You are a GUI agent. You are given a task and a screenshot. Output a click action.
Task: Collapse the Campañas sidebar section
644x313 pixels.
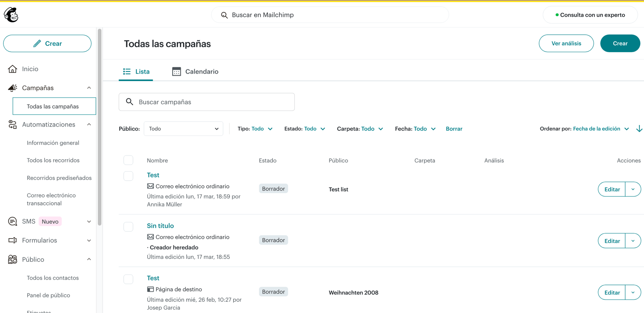[x=89, y=88]
